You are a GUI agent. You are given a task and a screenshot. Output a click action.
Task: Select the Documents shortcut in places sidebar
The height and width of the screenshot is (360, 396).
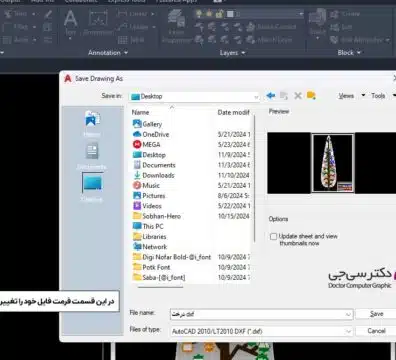pos(92,156)
